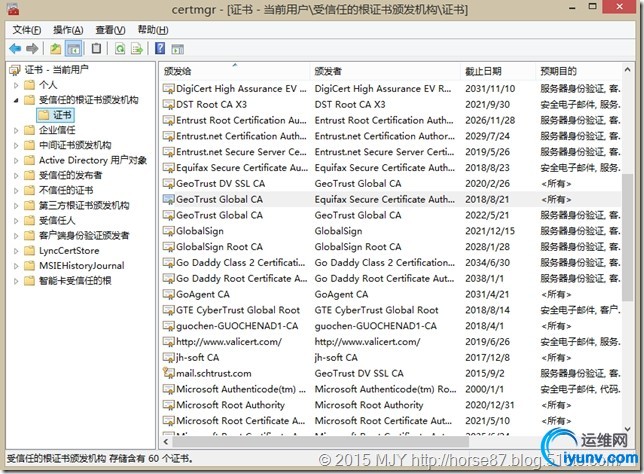The height and width of the screenshot is (474, 644).
Task: Sort by the 预期目的 column header
Action: pos(579,71)
